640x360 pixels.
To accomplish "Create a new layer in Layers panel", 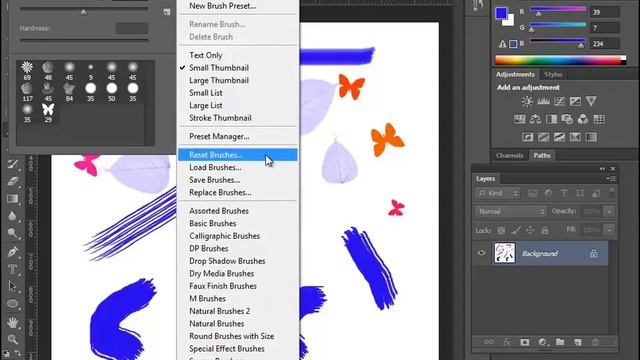I will pos(578,342).
